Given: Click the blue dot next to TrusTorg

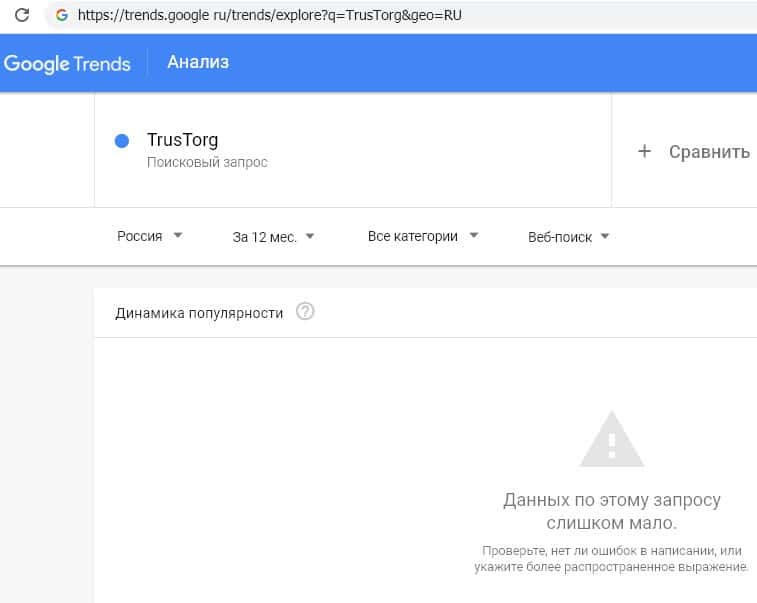Looking at the screenshot, I should tap(122, 141).
